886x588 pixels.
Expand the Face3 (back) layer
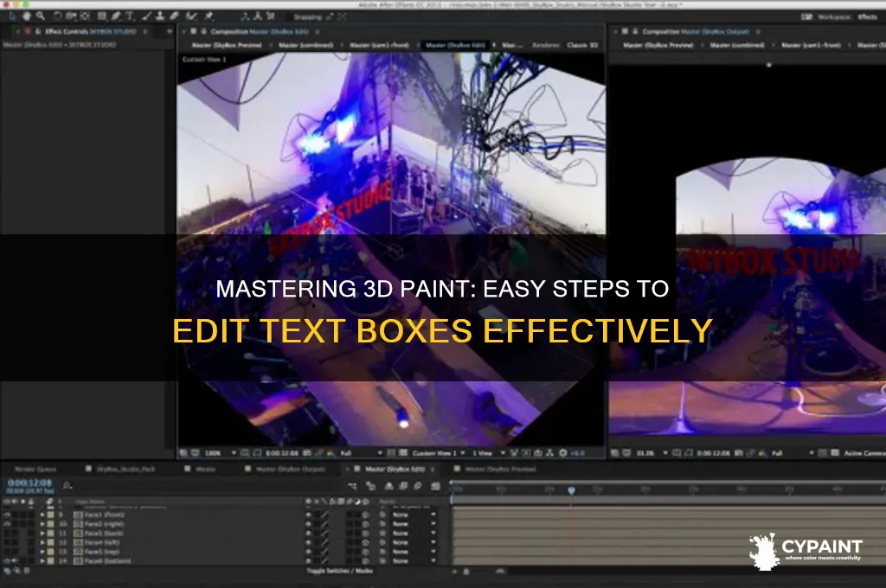[x=42, y=534]
